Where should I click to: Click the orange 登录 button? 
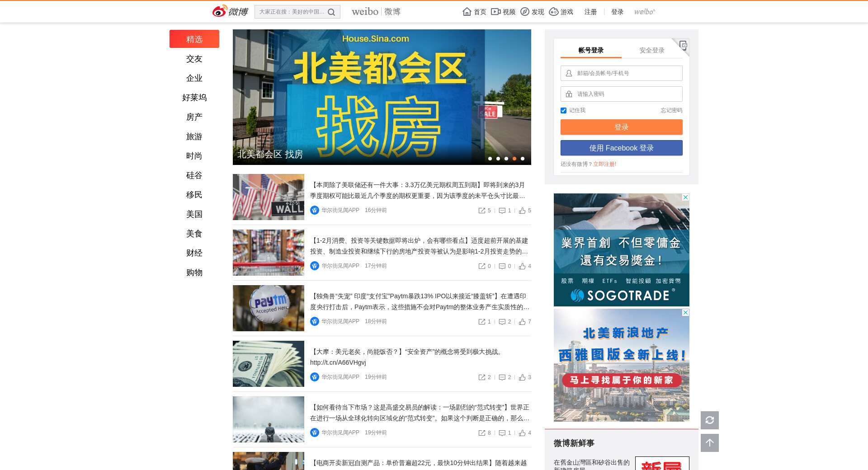pos(621,127)
